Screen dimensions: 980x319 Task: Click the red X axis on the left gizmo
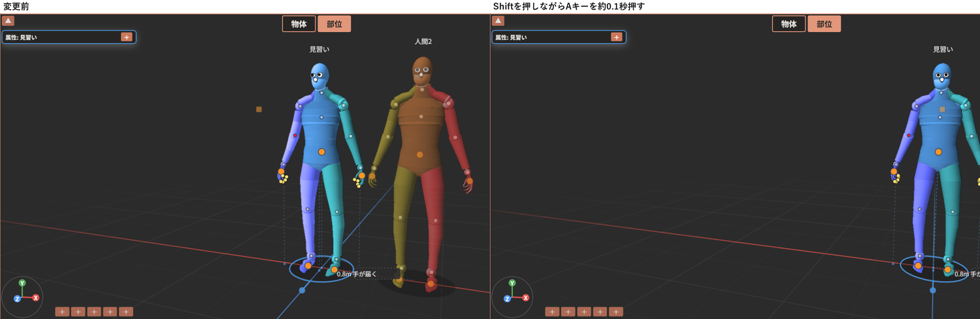pyautogui.click(x=36, y=297)
